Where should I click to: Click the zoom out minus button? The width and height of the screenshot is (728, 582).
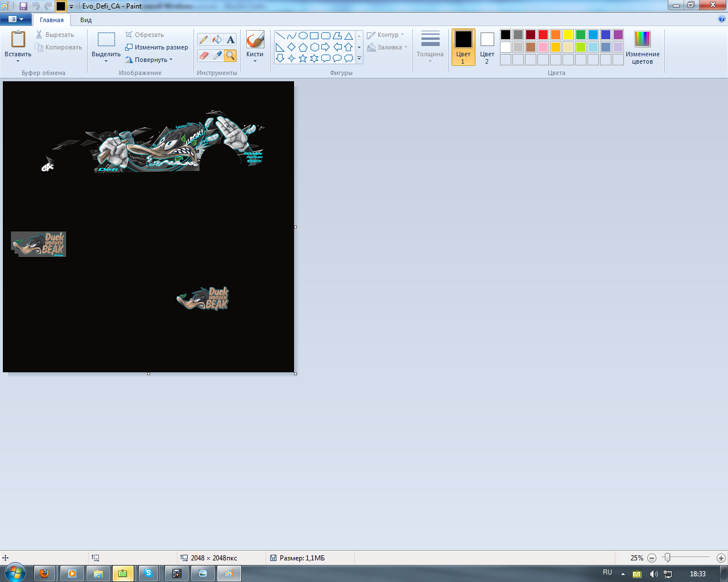pyautogui.click(x=652, y=558)
